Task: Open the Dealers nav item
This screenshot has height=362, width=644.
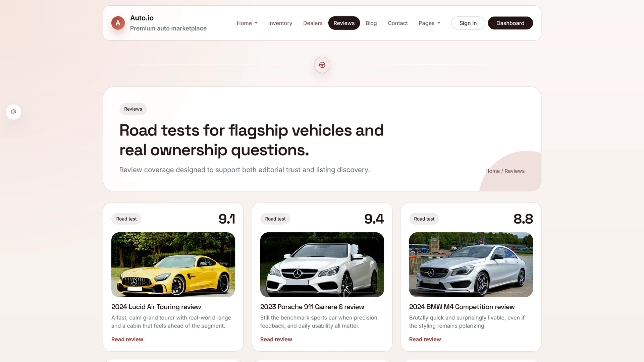Action: (x=313, y=23)
